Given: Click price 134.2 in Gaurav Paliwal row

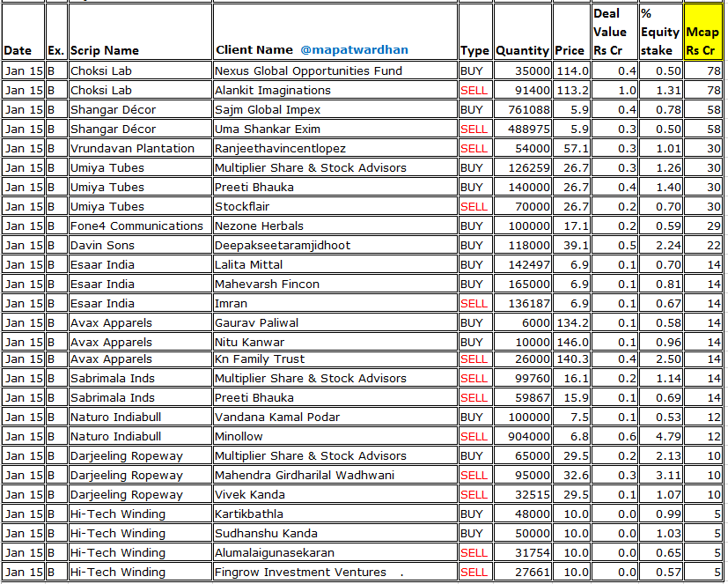Looking at the screenshot, I should coord(572,323).
